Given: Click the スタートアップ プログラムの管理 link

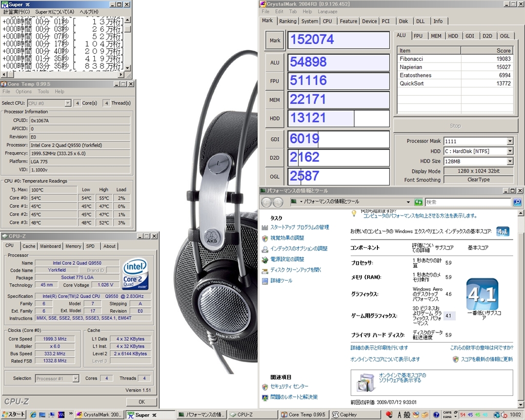Looking at the screenshot, I should 299,227.
